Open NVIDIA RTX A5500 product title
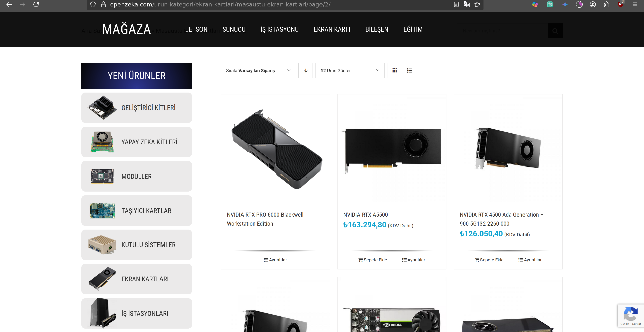The width and height of the screenshot is (644, 332). 366,215
